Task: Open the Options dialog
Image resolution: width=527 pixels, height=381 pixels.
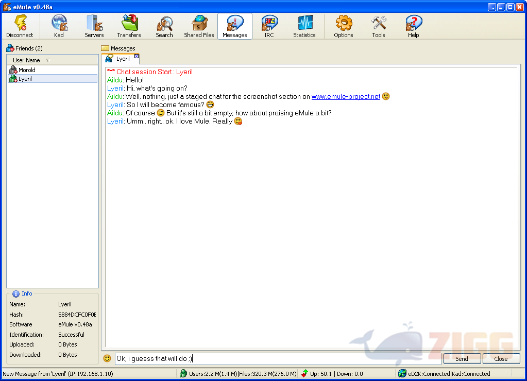Action: pyautogui.click(x=343, y=26)
